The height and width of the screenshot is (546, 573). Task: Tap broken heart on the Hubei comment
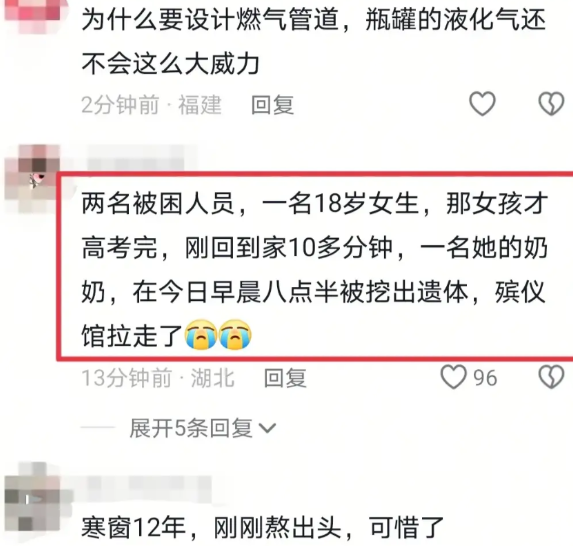coord(551,377)
